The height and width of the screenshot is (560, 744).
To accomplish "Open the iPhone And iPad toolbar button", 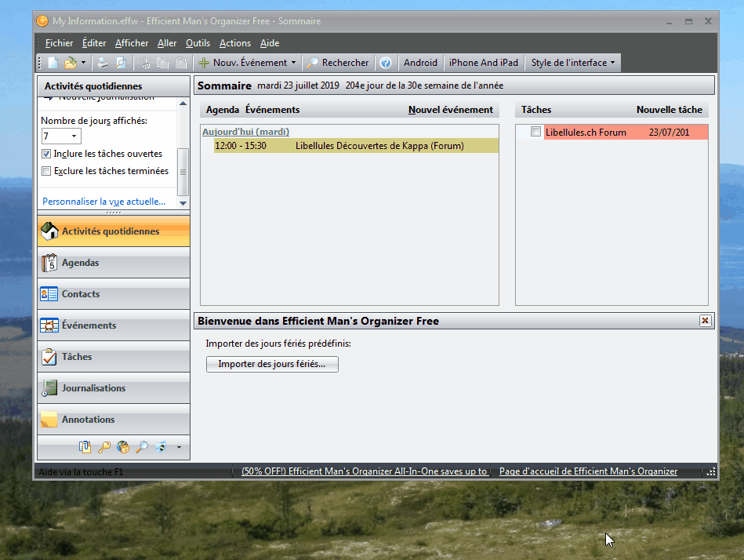I will tap(484, 63).
